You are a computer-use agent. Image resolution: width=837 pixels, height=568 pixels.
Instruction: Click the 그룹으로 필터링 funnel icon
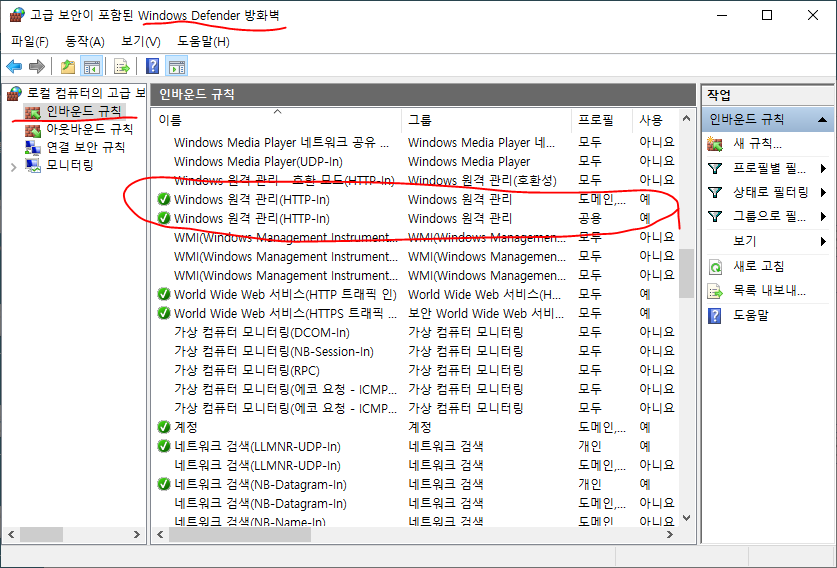(715, 216)
